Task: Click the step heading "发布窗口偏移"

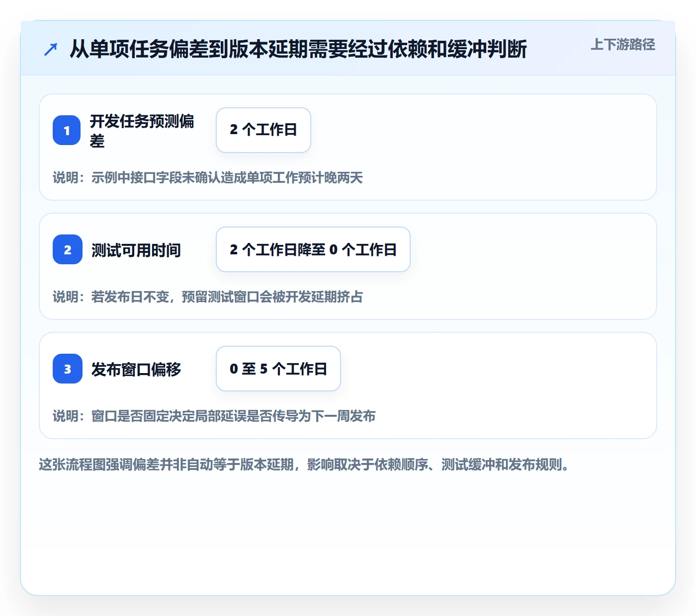Action: point(136,369)
